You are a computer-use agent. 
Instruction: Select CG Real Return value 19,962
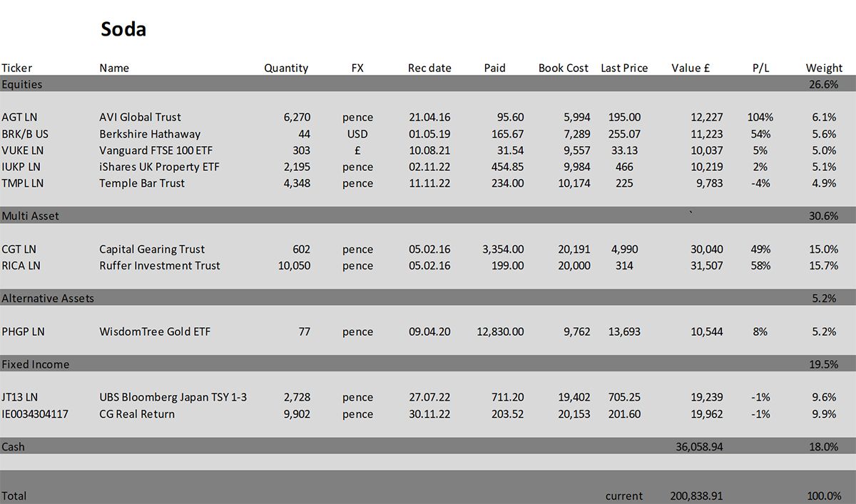tap(707, 414)
